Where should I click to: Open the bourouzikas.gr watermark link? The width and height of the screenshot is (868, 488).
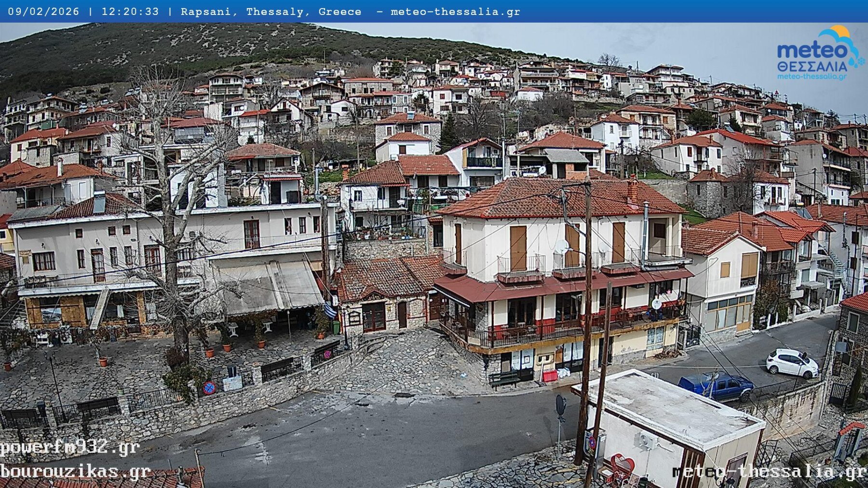(x=75, y=472)
